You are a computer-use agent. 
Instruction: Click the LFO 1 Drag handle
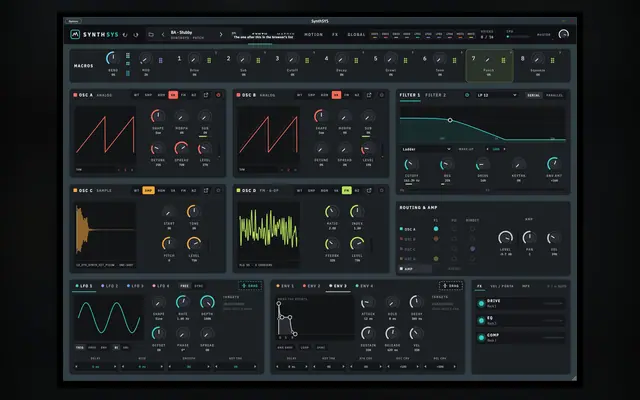[x=250, y=286]
